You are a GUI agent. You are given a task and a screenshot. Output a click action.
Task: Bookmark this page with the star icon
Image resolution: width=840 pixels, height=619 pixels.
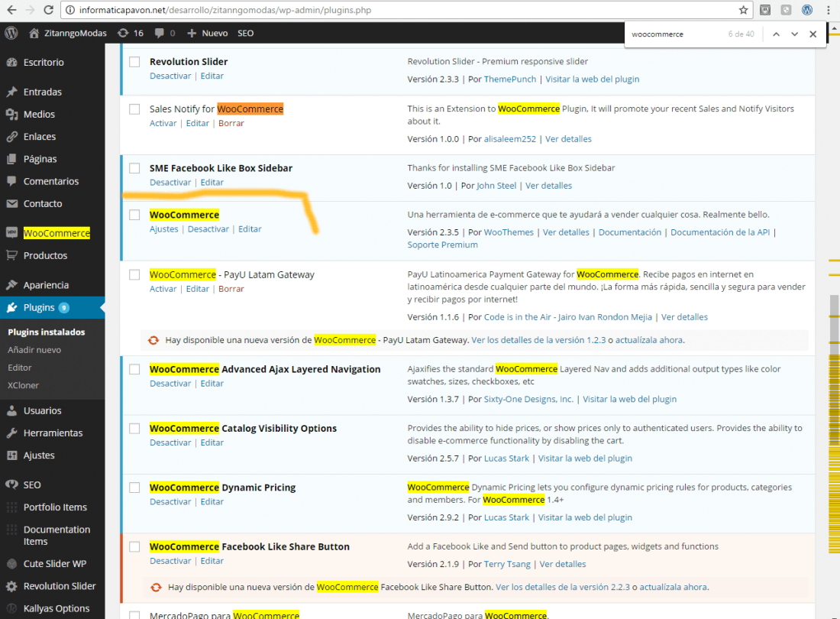[743, 10]
